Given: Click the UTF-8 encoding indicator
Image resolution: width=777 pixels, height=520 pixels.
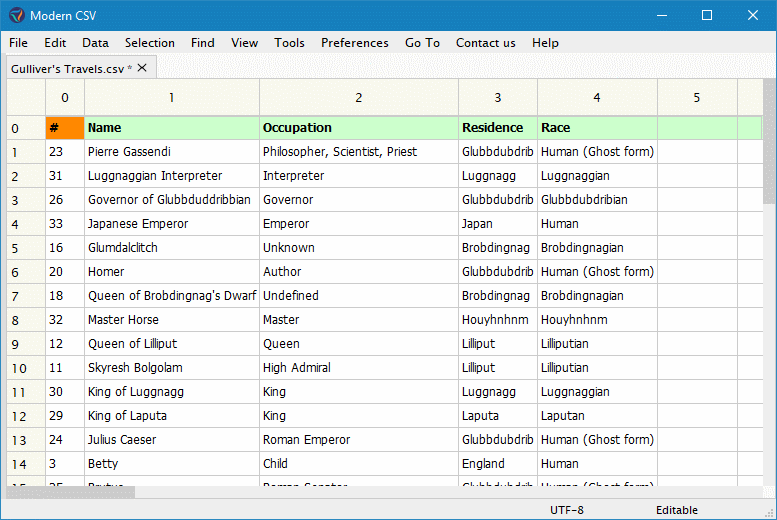Looking at the screenshot, I should pos(566,510).
